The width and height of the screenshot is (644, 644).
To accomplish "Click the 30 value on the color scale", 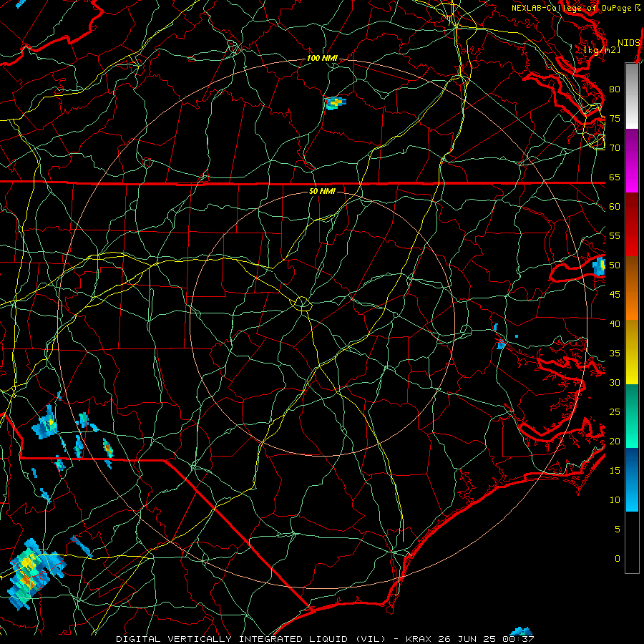I will 615,382.
